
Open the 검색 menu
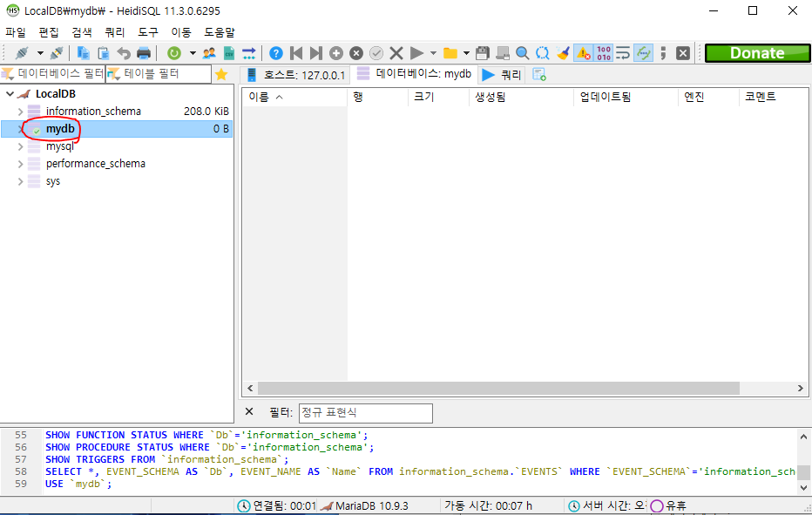coord(82,32)
